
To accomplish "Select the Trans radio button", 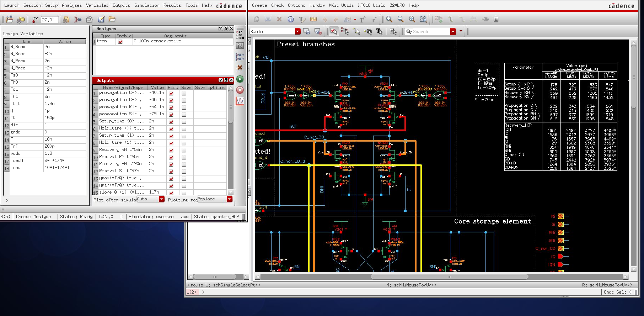I will [237, 38].
